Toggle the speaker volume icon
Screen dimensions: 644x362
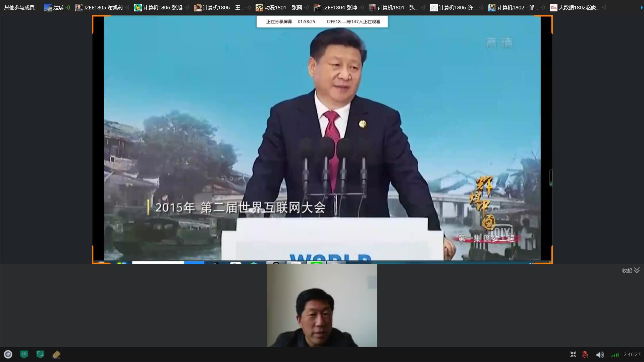tap(600, 354)
